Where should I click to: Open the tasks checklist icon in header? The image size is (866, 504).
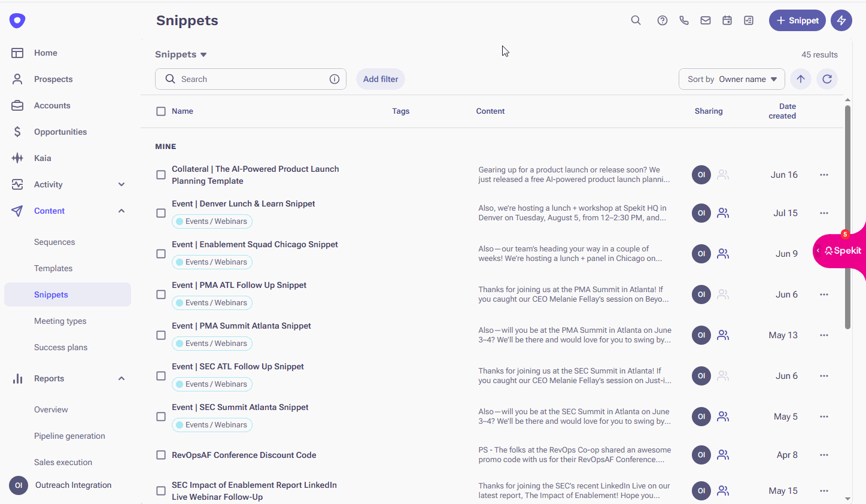(749, 20)
